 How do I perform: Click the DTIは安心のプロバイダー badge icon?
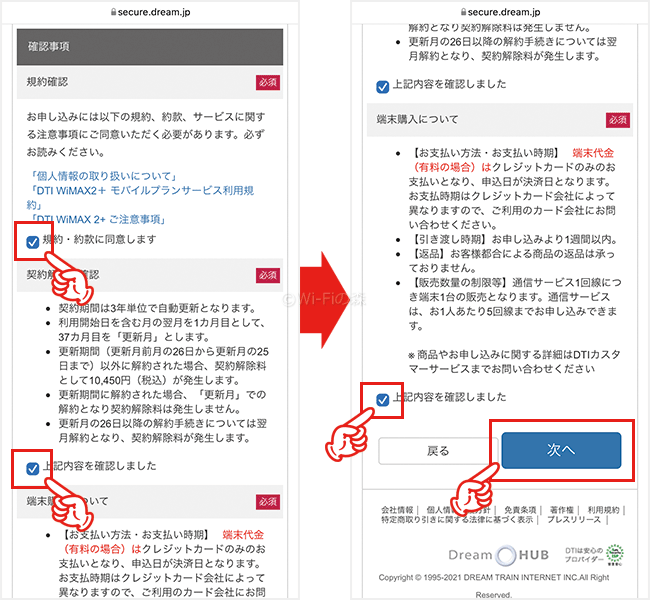coord(615,555)
